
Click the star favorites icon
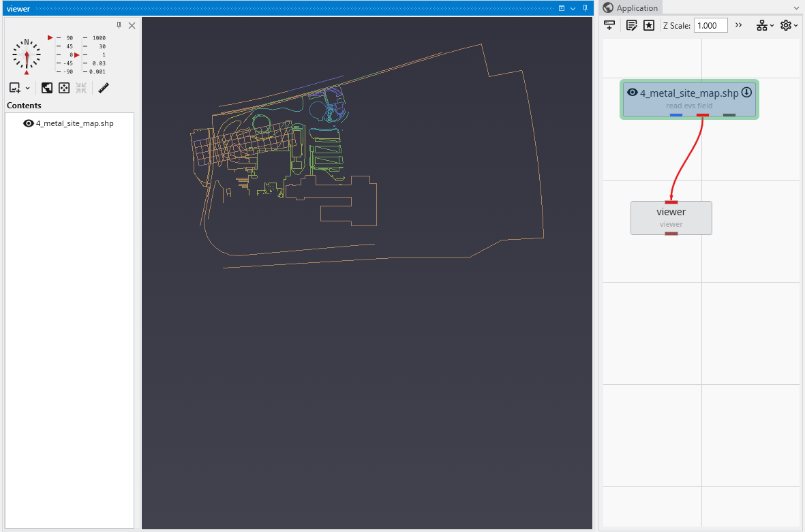(649, 25)
